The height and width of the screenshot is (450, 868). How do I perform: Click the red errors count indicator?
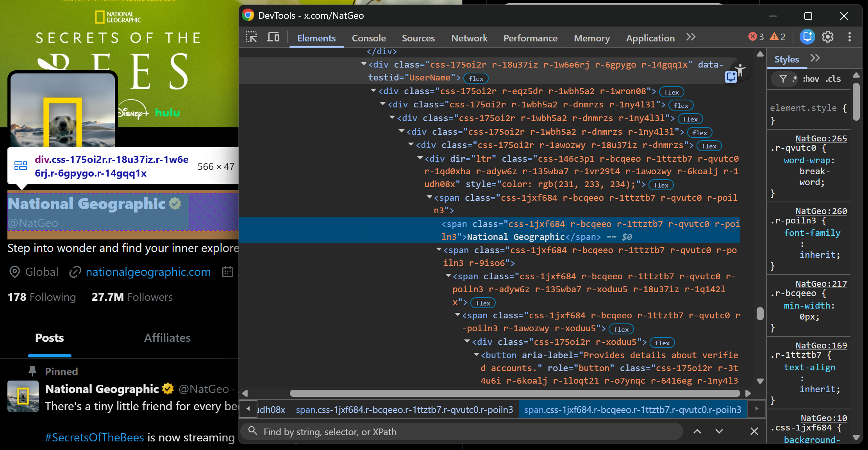click(756, 37)
